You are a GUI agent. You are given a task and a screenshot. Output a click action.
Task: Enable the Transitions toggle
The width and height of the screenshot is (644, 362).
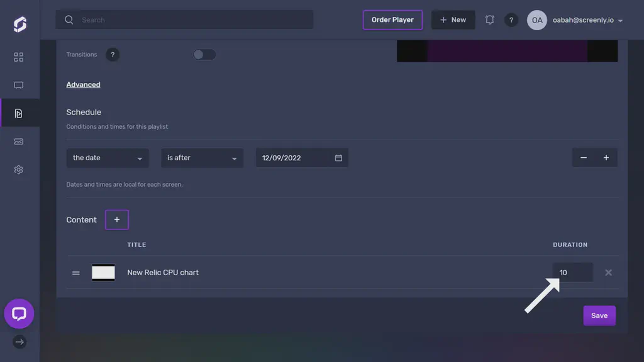[204, 55]
